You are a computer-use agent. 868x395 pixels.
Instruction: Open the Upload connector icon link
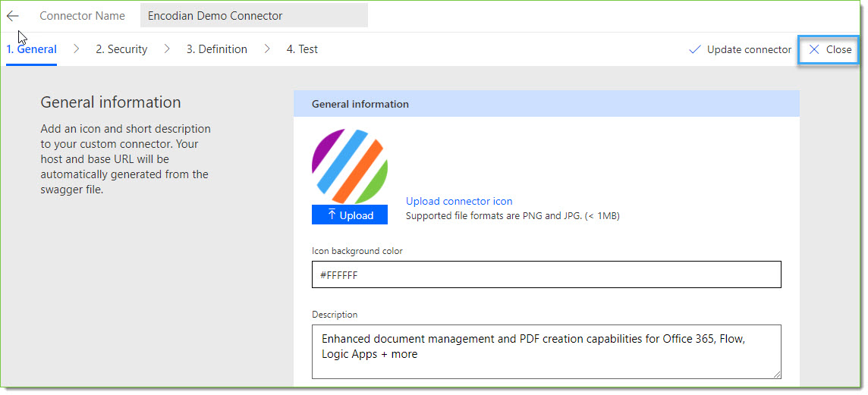(459, 202)
